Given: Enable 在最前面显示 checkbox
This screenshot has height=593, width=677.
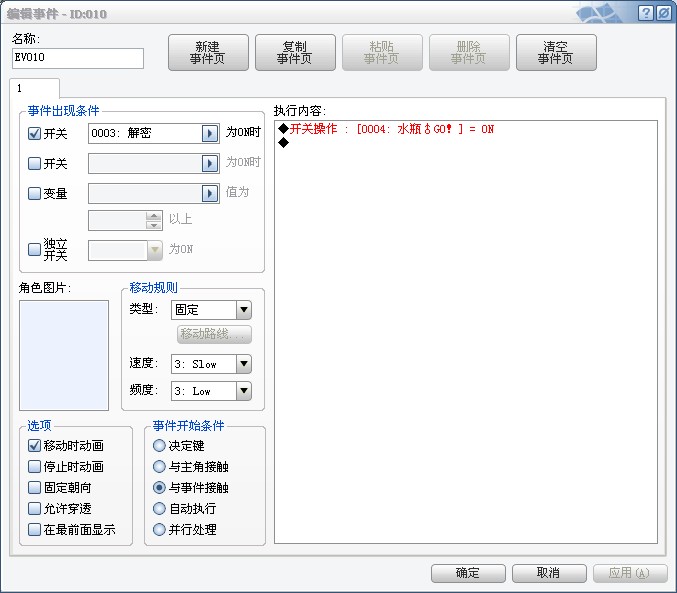Looking at the screenshot, I should (x=34, y=529).
